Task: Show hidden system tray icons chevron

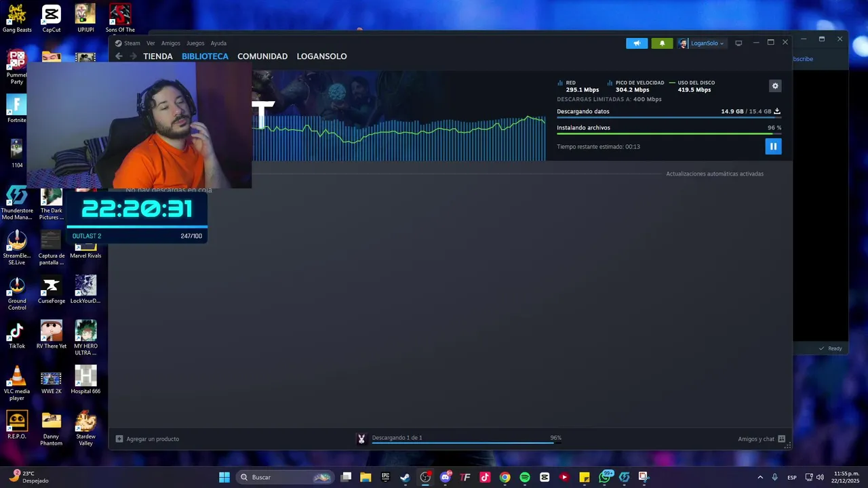Action: (x=760, y=477)
